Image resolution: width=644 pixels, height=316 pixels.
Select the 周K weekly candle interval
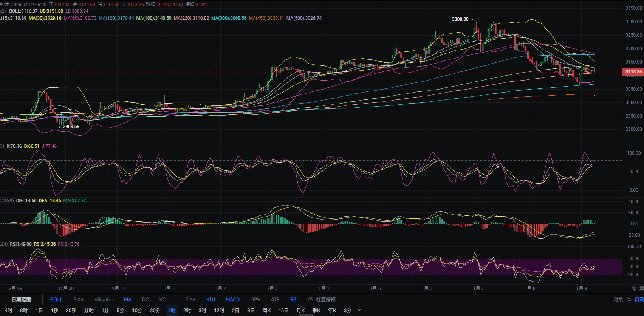(x=267, y=310)
